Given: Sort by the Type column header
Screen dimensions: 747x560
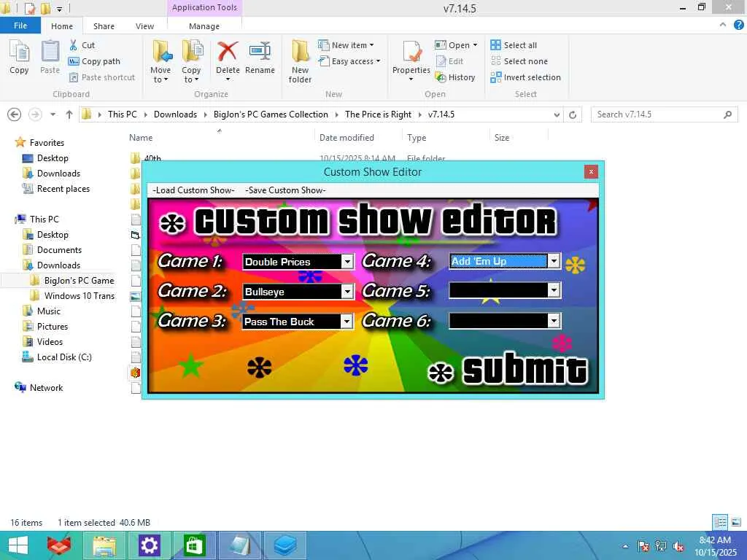Looking at the screenshot, I should tap(417, 138).
